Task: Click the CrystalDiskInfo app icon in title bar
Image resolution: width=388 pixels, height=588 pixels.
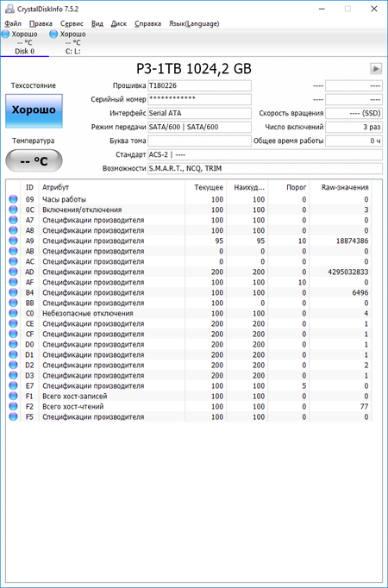Action: pyautogui.click(x=9, y=9)
